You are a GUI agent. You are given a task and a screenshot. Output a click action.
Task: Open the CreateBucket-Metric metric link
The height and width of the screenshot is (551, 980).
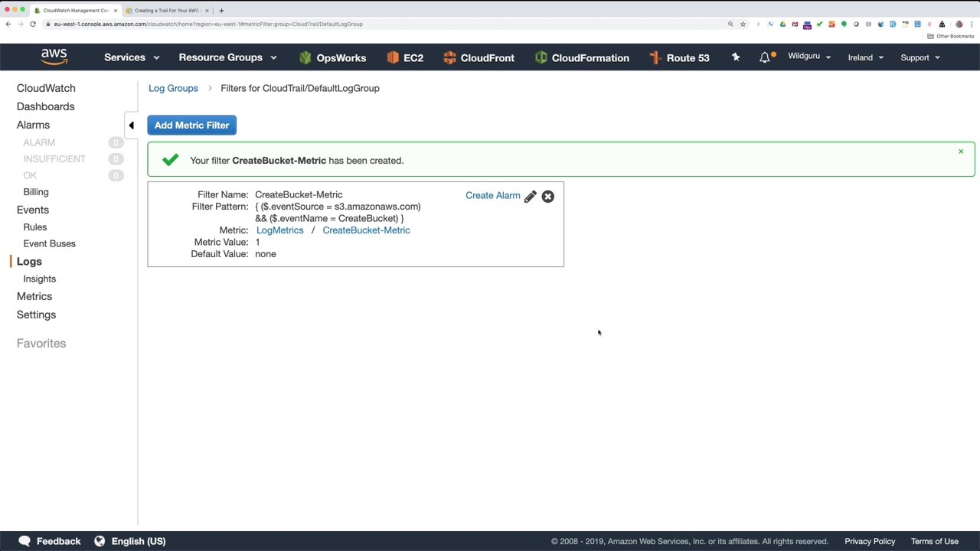click(366, 230)
